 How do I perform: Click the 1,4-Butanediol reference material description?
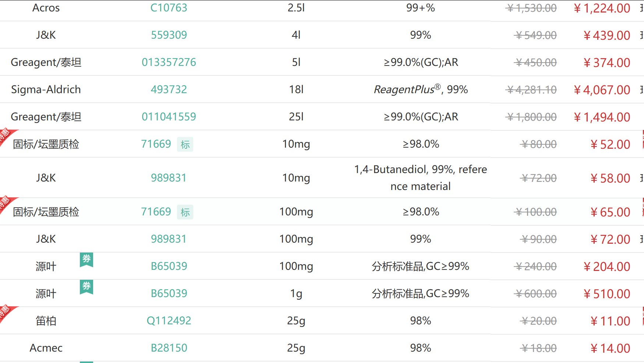click(x=421, y=178)
